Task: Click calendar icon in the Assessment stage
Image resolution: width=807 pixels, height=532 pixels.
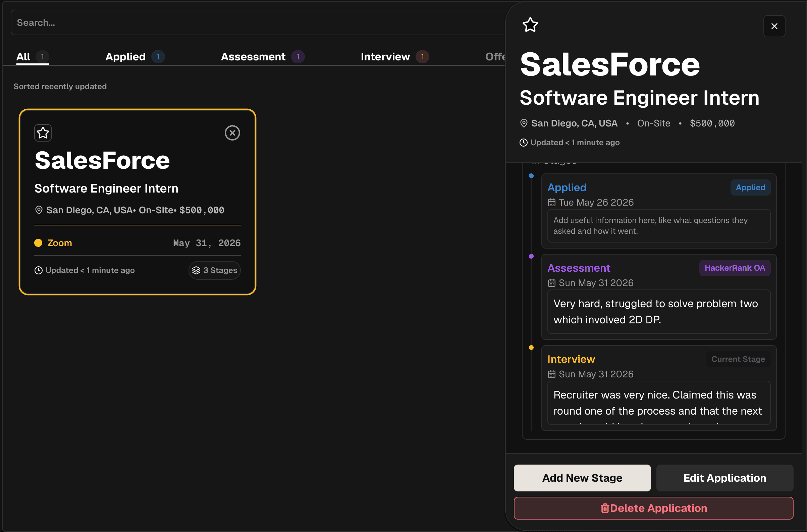Action: click(x=552, y=283)
